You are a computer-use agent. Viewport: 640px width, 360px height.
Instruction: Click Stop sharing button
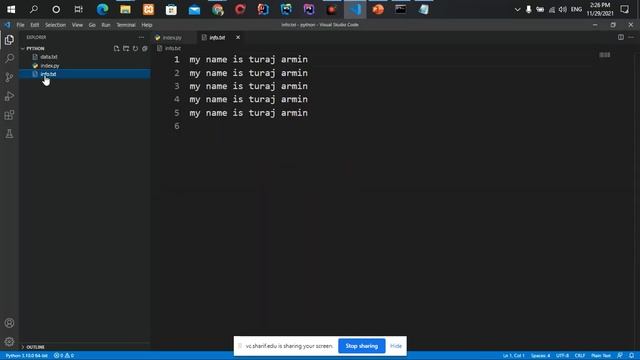(x=362, y=346)
